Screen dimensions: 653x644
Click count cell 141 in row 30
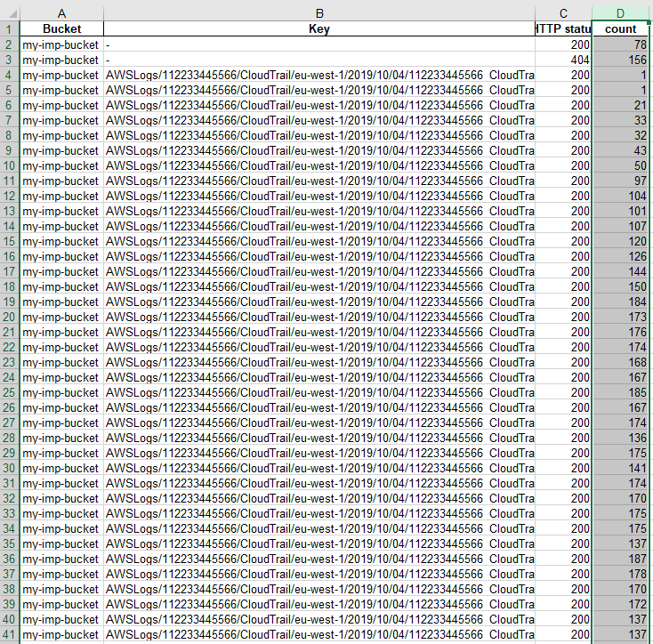click(x=620, y=468)
